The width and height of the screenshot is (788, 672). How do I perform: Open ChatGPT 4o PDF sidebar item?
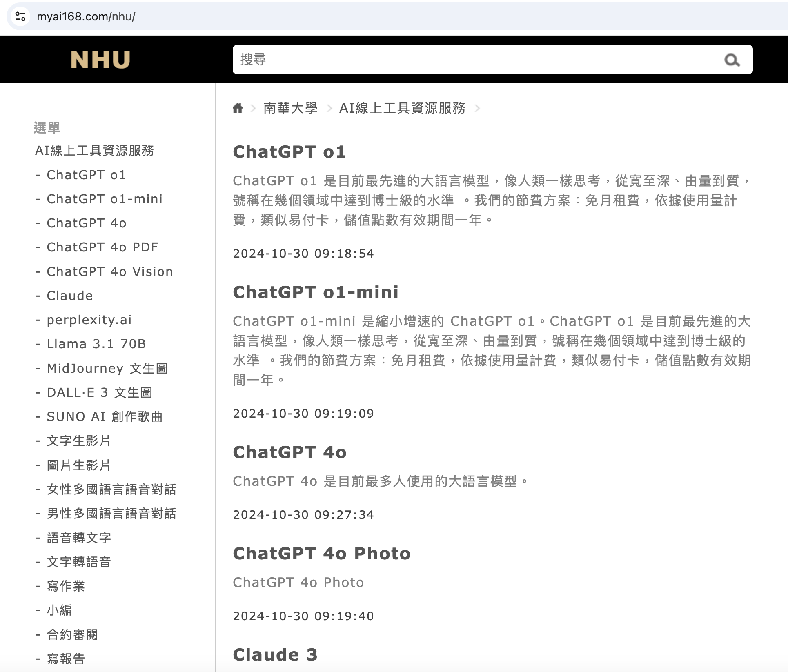point(102,247)
